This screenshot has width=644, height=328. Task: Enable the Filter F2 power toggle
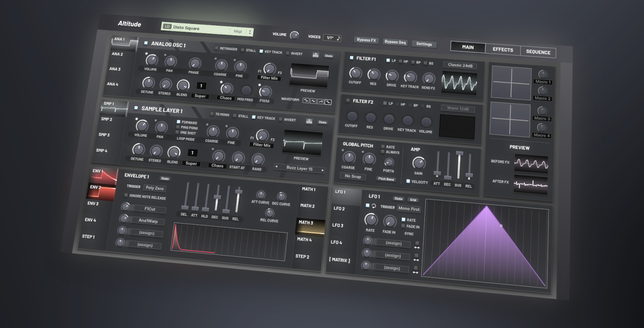348,100
